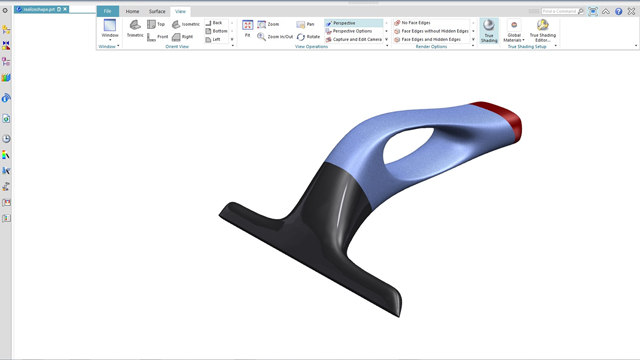Open the Part Navigator sidebar icon
Image resolution: width=640 pixels, height=360 pixels.
click(6, 62)
